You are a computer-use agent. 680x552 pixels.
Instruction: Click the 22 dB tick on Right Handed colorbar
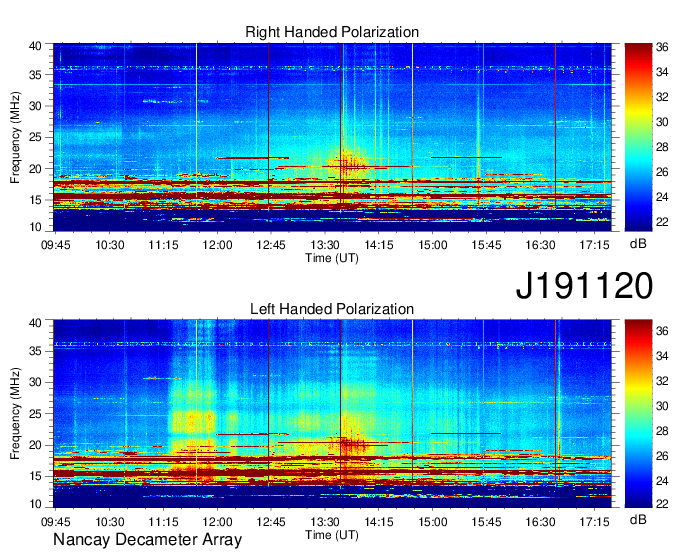point(662,222)
